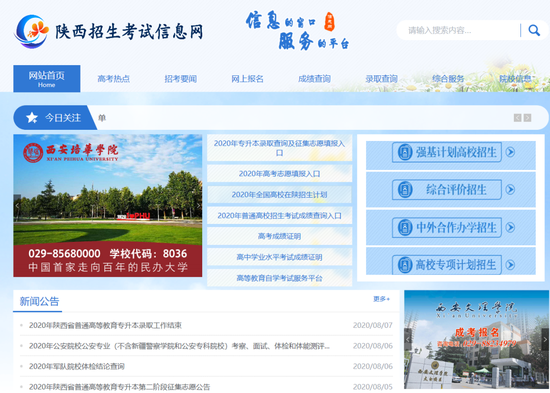This screenshot has height=393, width=550.
Task: Click arrow icon beside 中外合作办学招生
Action: [510, 227]
